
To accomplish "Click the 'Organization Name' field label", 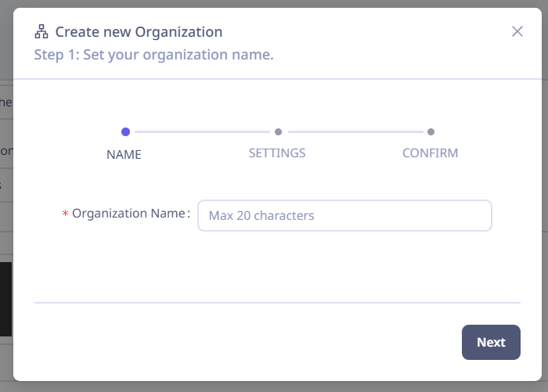I will click(x=128, y=213).
